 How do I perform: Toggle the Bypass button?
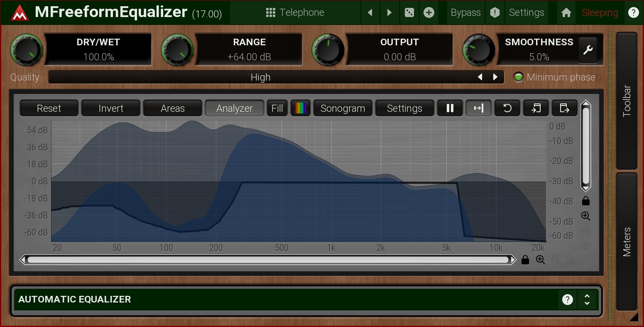[x=465, y=12]
